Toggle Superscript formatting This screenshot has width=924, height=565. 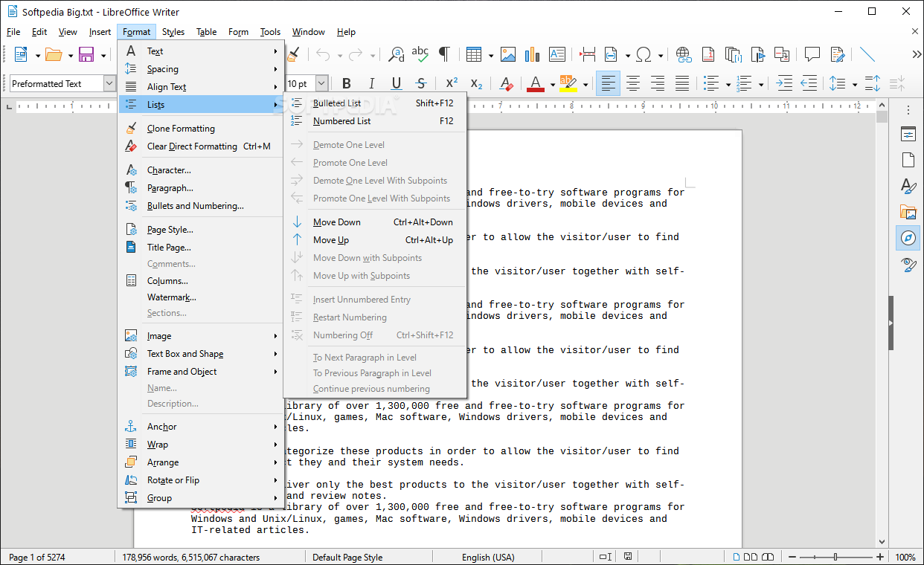[x=452, y=84]
